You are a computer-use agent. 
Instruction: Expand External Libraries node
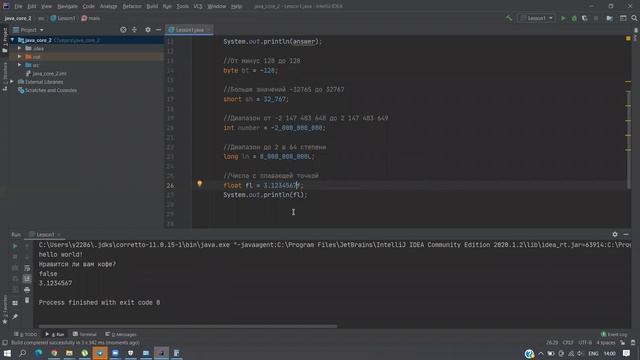pyautogui.click(x=12, y=82)
